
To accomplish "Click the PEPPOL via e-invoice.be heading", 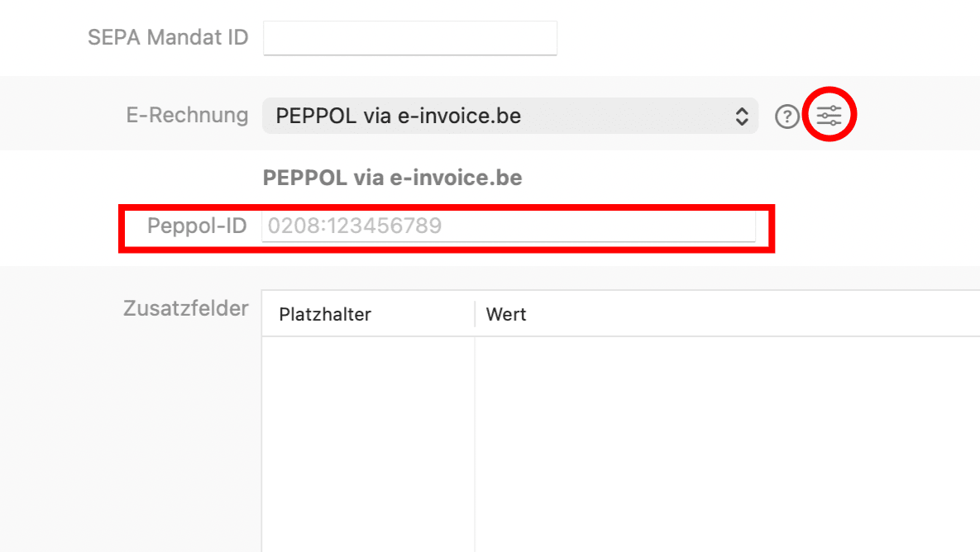I will tap(392, 177).
